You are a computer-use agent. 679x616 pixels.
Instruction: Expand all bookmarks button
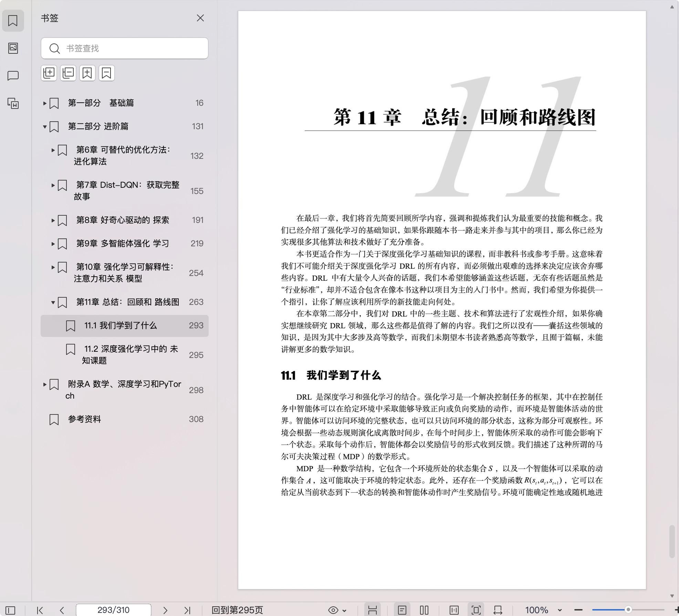point(49,73)
